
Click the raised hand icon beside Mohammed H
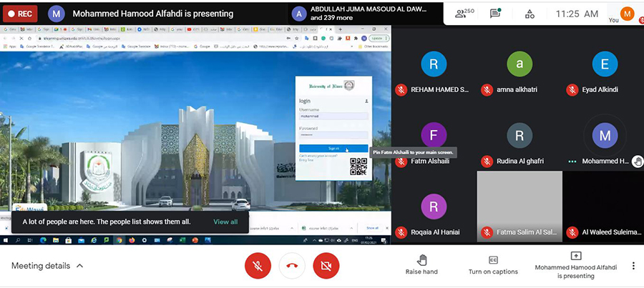638,162
